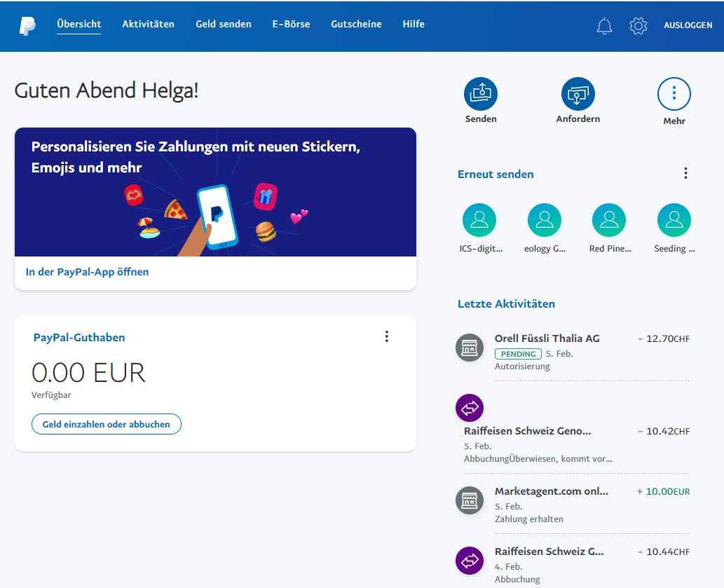
Task: Click the Guten Abend Helga! greeting
Action: (107, 90)
